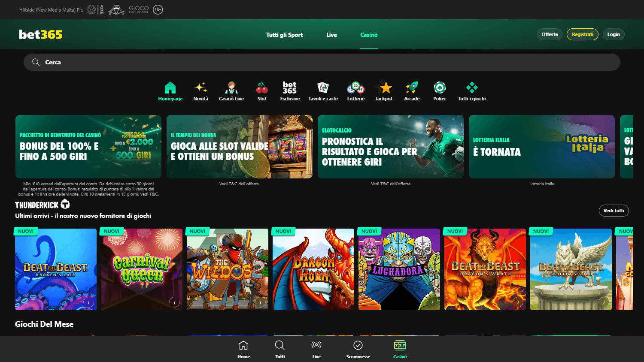Screen dimensions: 644x362
Task: Click the Thunderkick provider logo
Action: click(x=43, y=205)
